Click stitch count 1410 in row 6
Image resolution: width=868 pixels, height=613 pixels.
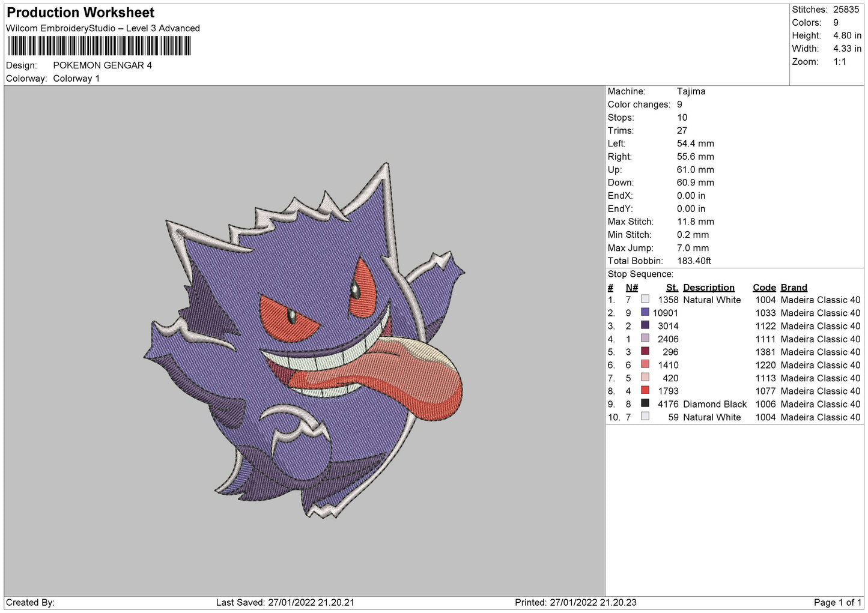click(x=668, y=365)
